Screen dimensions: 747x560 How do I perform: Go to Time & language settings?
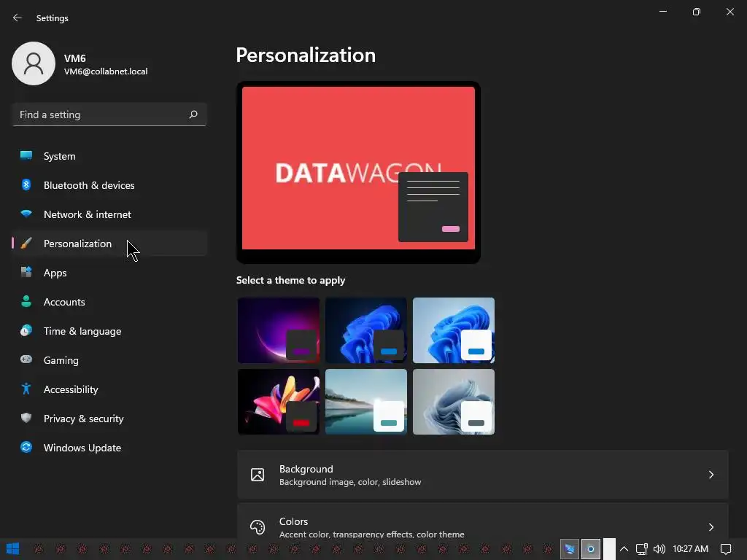tap(109, 331)
